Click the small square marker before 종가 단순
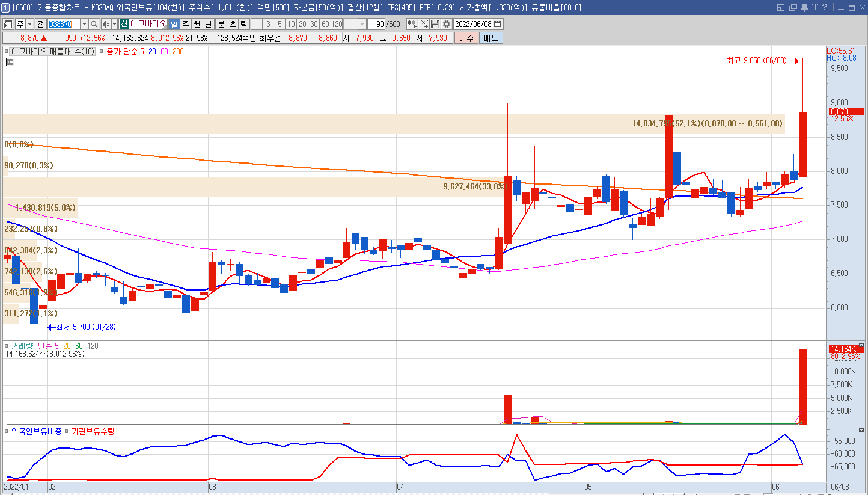Viewport: 868px width, 495px height. click(101, 52)
